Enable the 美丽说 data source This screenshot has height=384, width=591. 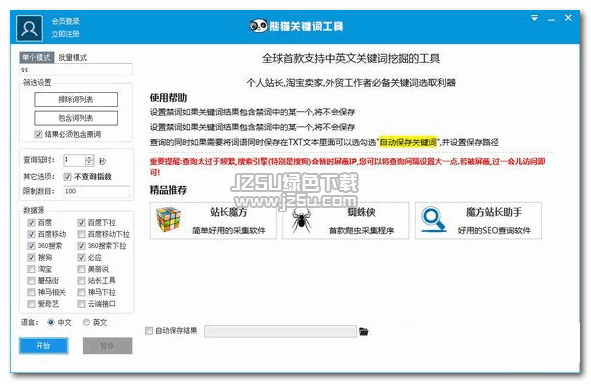pos(81,269)
